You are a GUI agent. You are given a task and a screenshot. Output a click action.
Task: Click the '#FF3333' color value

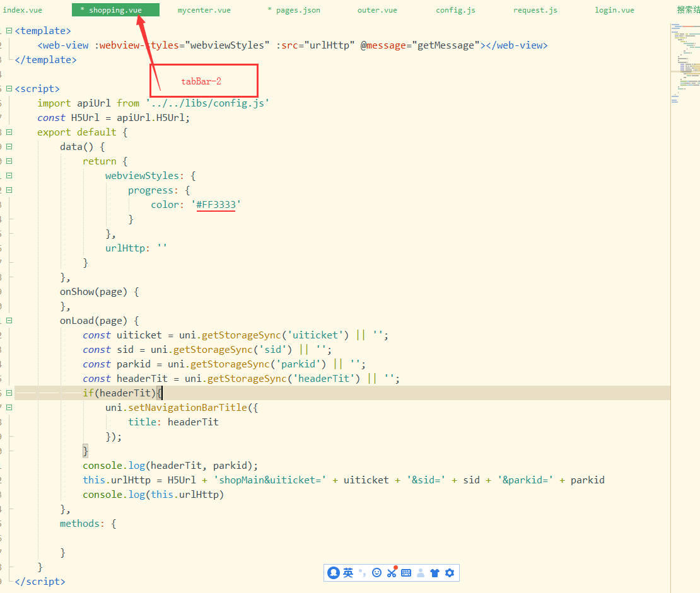point(216,205)
